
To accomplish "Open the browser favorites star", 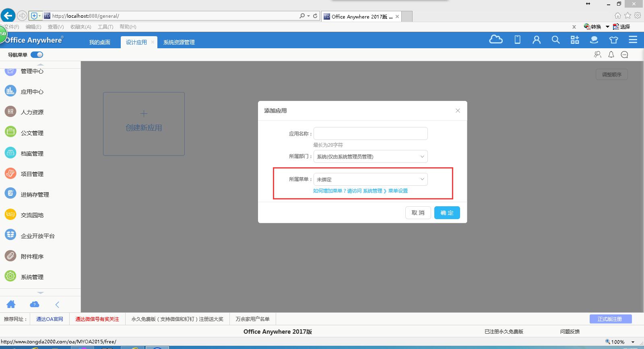I will 627,16.
